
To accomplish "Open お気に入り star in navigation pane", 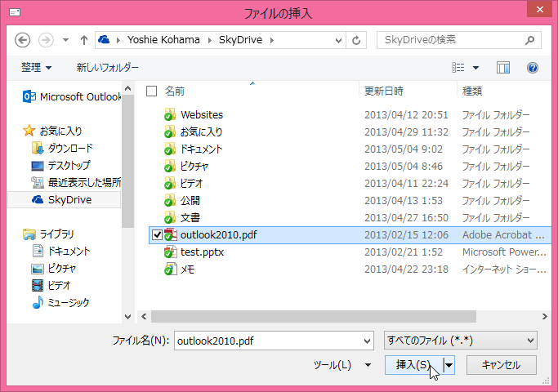I will pos(52,131).
